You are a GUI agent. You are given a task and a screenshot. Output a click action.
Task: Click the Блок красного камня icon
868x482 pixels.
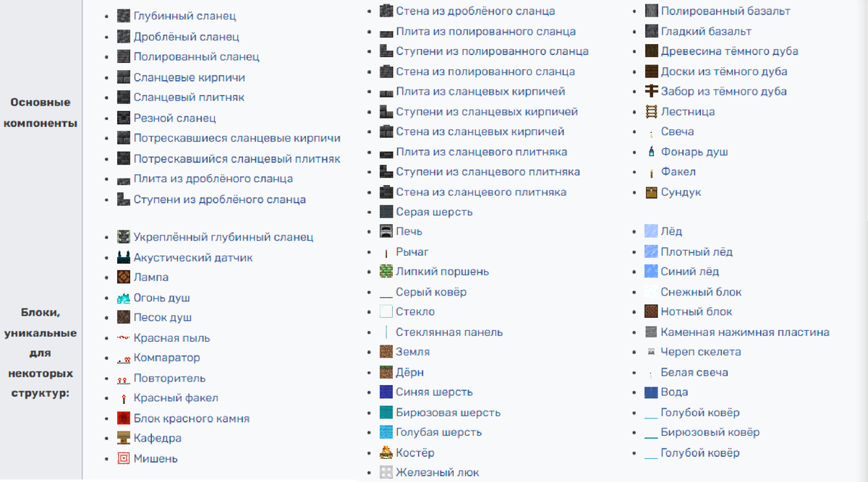click(123, 418)
